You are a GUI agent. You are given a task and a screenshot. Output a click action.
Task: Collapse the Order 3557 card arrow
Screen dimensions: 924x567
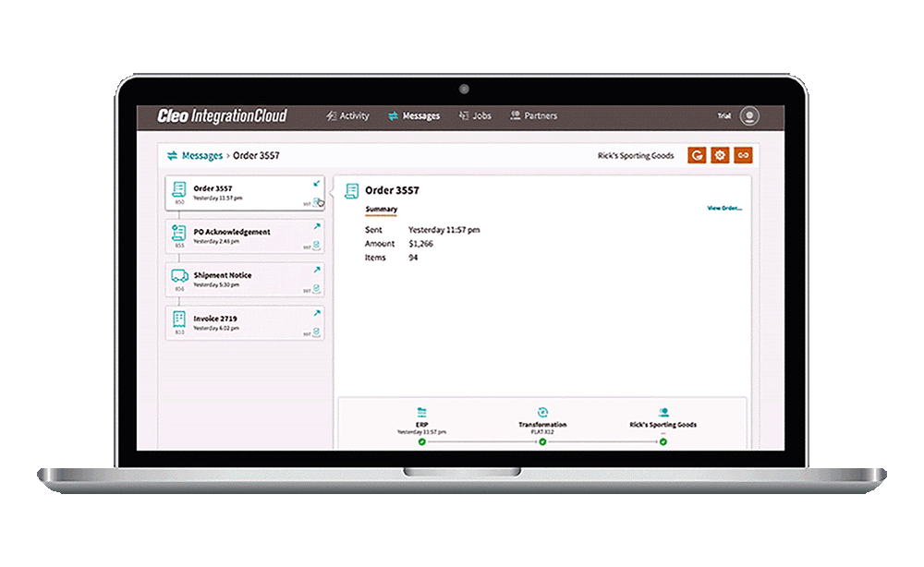(317, 183)
